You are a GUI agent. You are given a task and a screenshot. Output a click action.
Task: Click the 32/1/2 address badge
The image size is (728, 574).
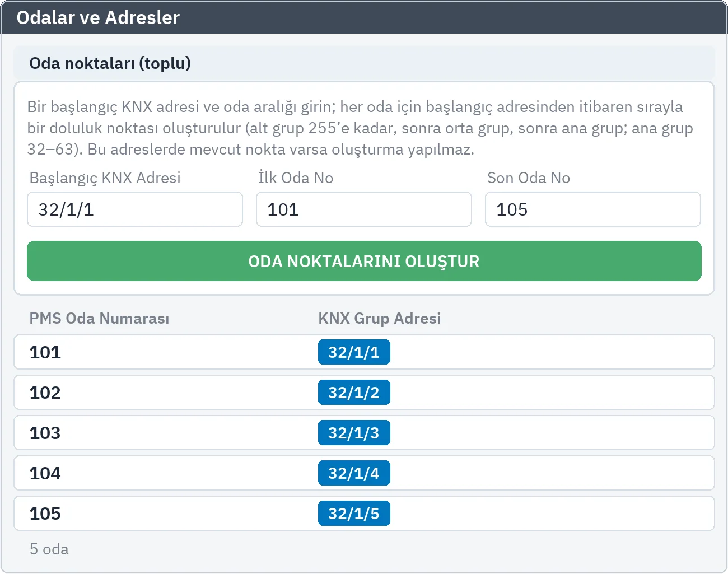tap(354, 393)
